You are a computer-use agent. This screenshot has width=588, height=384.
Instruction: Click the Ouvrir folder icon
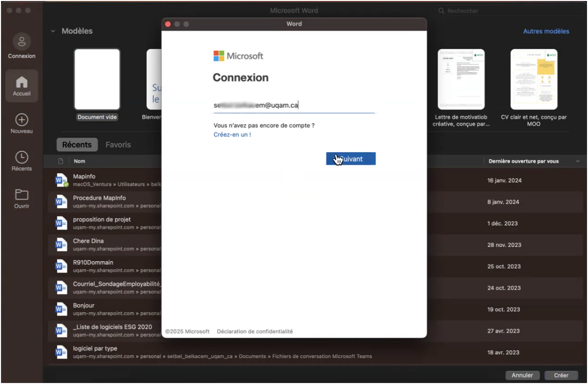(21, 195)
